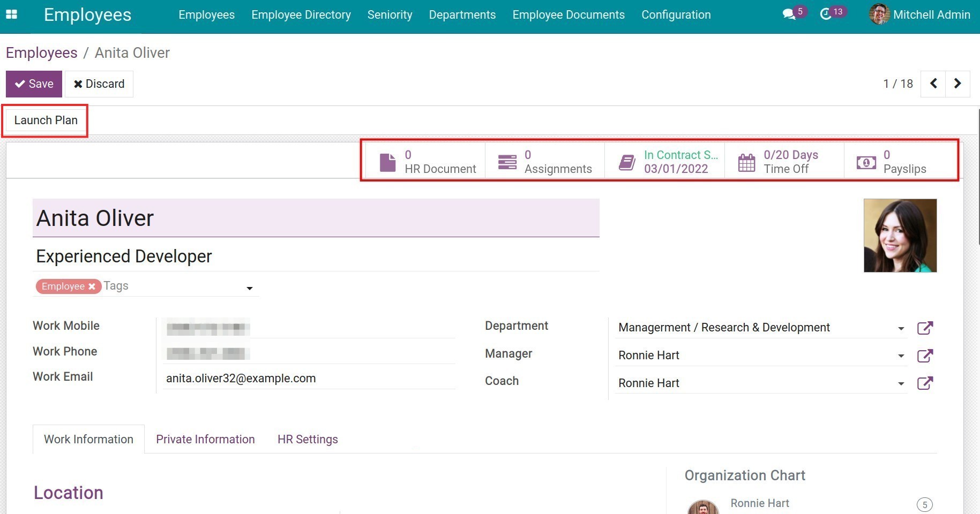Viewport: 980px width, 514px height.
Task: Remove the Employee tag
Action: tap(92, 286)
